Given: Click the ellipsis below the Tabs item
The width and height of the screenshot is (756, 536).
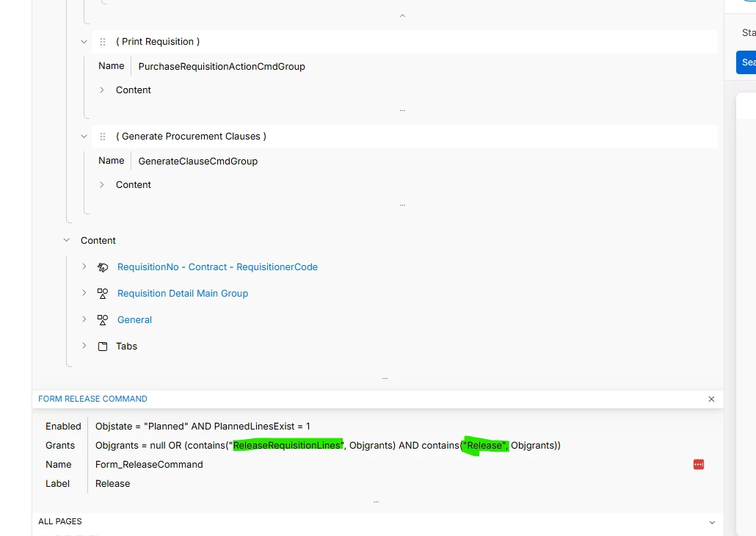Looking at the screenshot, I should [385, 379].
